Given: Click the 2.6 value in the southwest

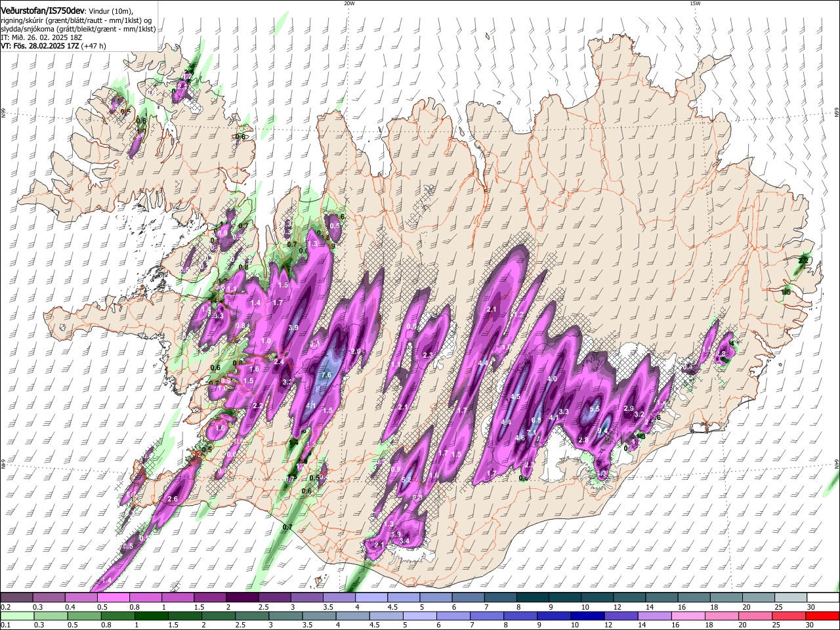Looking at the screenshot, I should (x=173, y=499).
